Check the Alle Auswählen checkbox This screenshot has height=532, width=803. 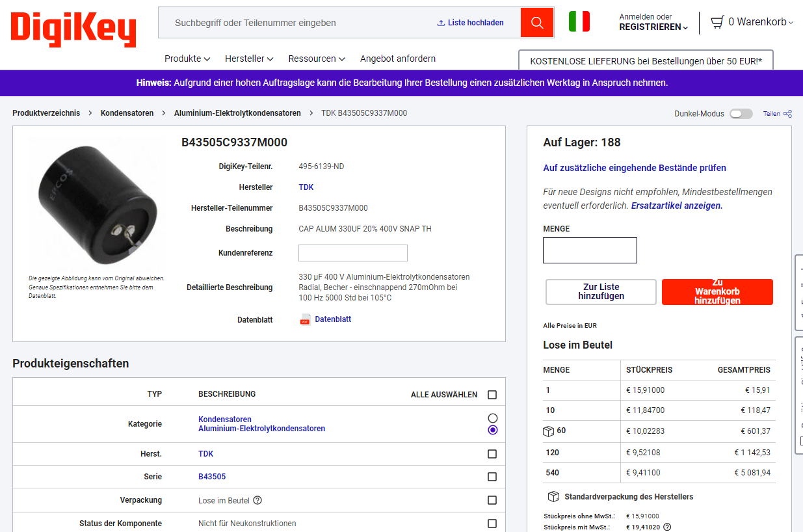[492, 395]
